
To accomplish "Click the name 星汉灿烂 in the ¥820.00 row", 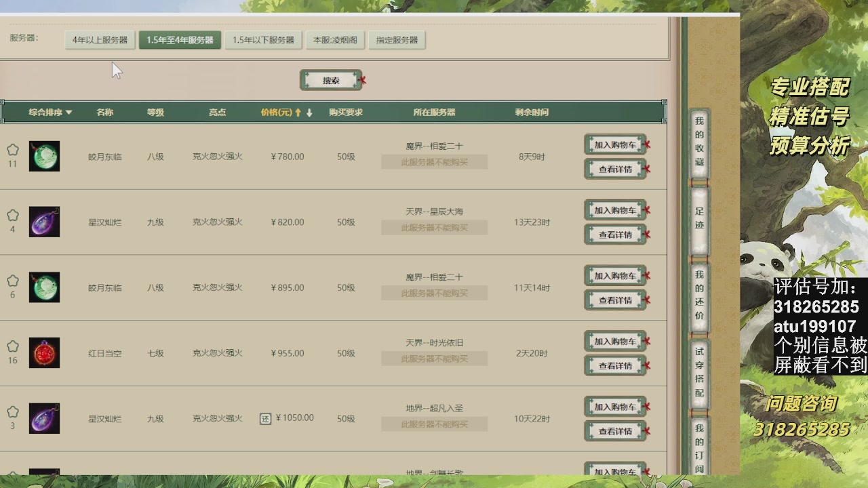I will coord(105,222).
